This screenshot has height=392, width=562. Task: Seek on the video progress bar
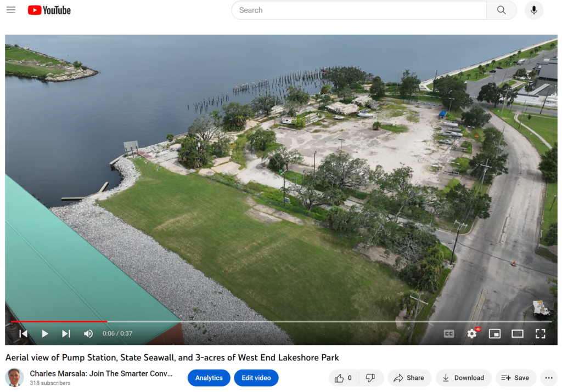(x=281, y=321)
